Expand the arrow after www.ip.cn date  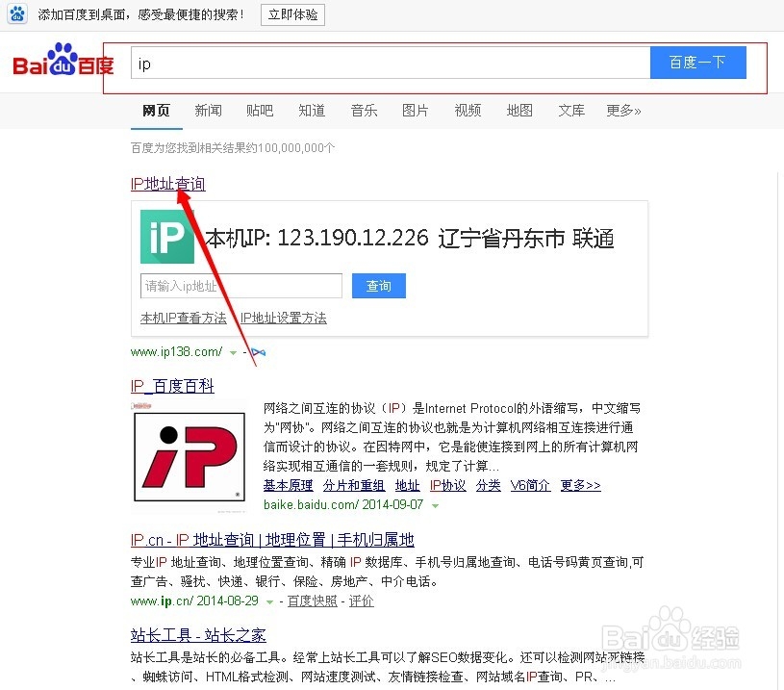(x=269, y=601)
